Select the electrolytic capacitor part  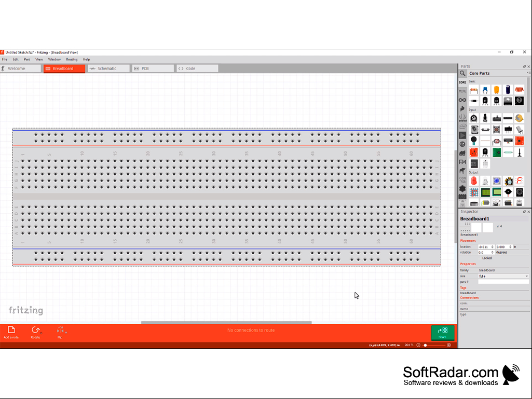[x=508, y=90]
